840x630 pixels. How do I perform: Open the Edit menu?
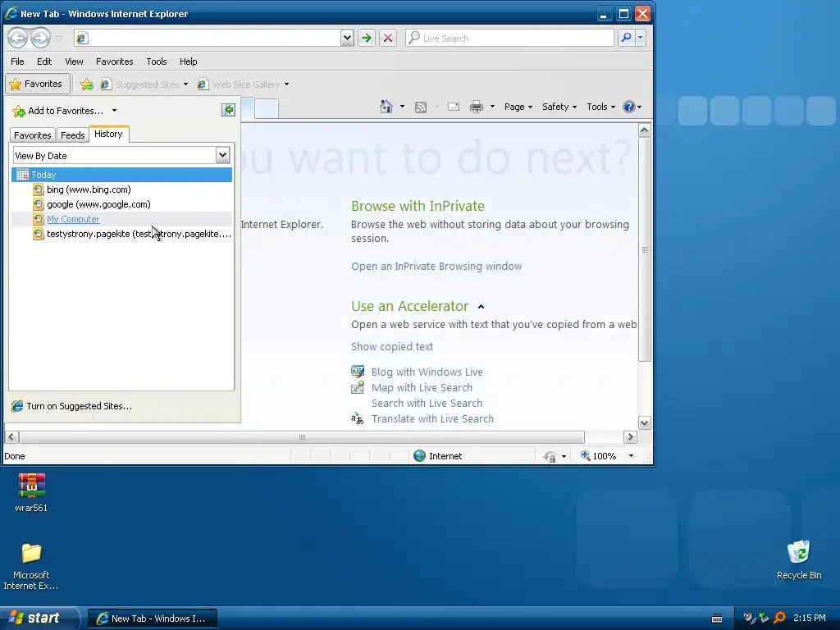click(44, 62)
